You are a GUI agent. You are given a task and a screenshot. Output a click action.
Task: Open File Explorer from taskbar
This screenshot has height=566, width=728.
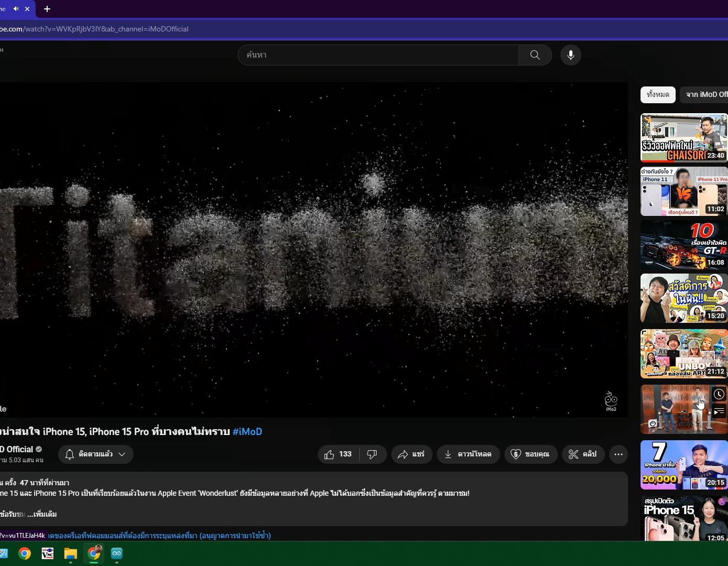coord(71,553)
